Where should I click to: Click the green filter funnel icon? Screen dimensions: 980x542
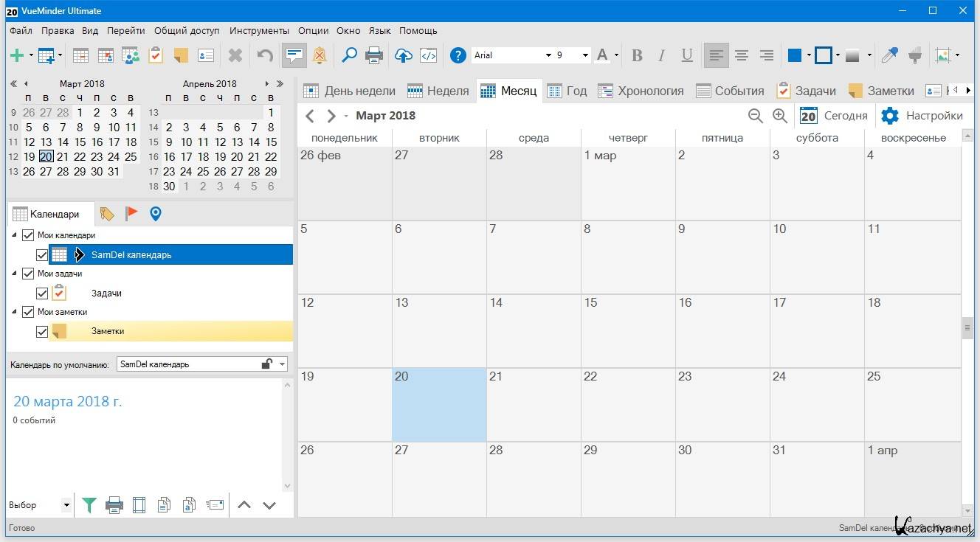(89, 505)
